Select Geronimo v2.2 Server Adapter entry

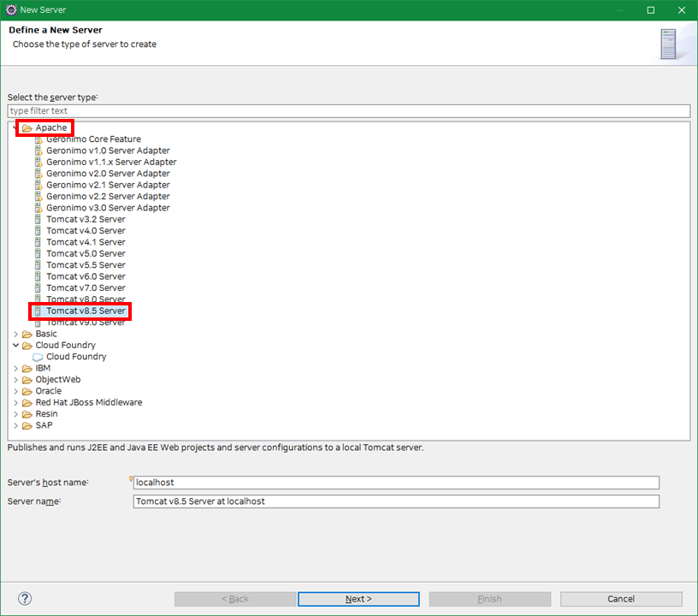pos(108,196)
